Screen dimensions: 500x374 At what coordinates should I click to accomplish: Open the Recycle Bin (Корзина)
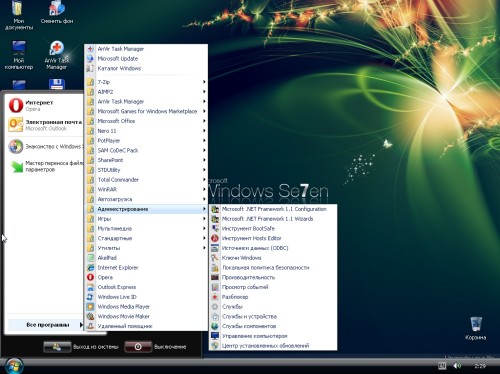pyautogui.click(x=476, y=329)
